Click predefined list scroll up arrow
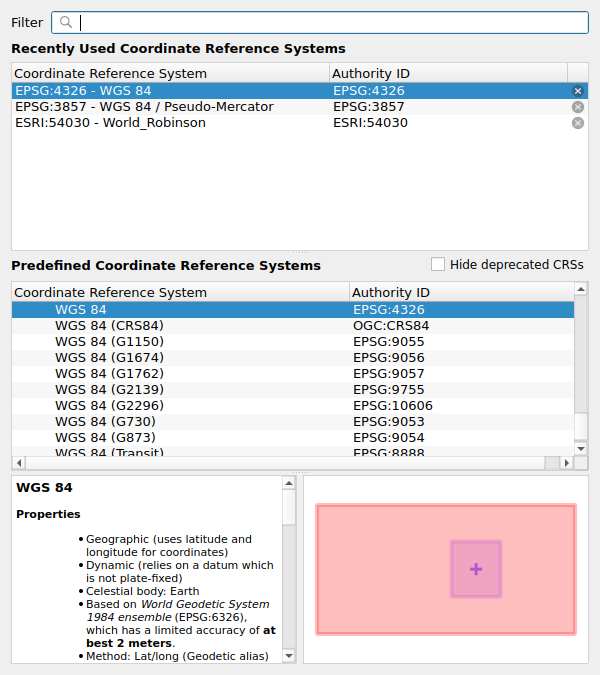Viewport: 600px width, 675px height. [x=581, y=289]
